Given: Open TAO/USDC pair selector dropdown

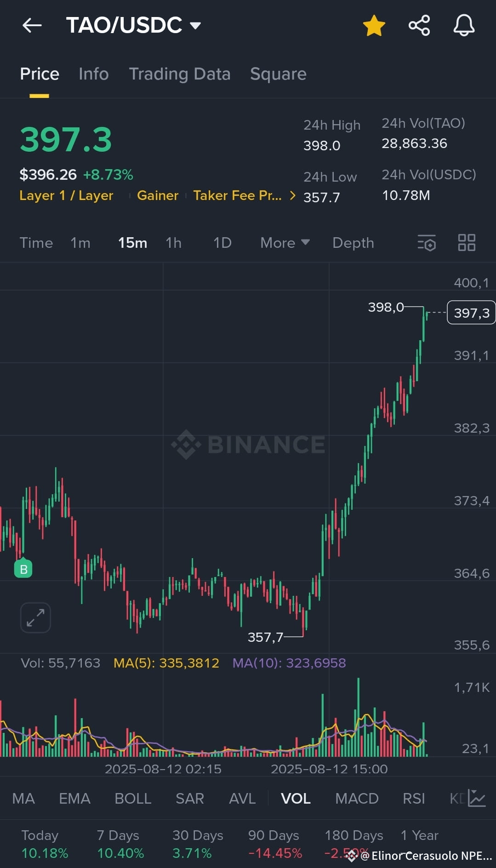Looking at the screenshot, I should coord(133,25).
